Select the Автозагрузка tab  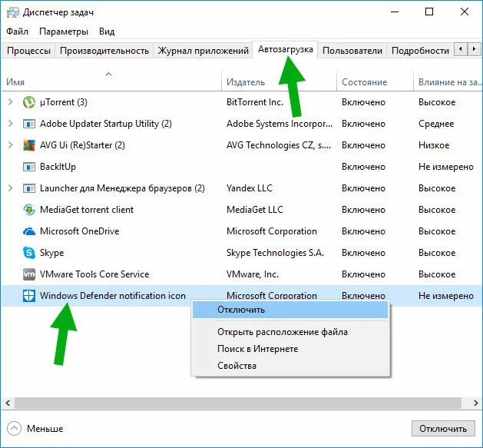(x=285, y=49)
